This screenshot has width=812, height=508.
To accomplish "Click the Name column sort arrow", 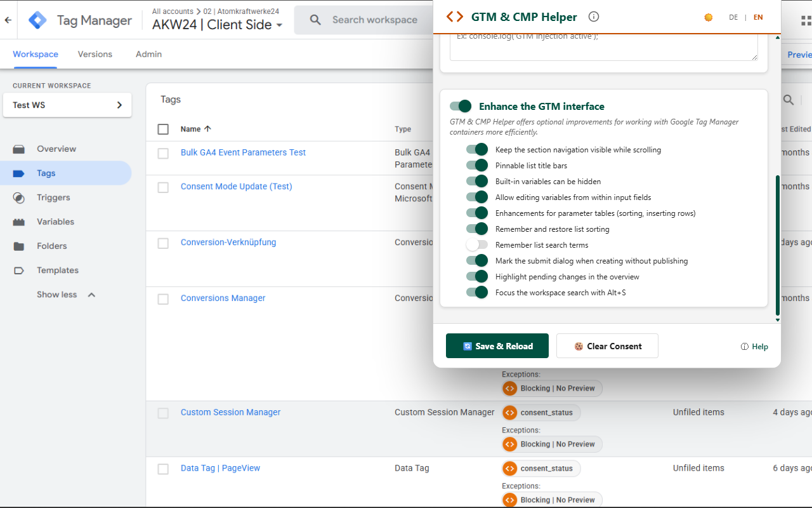I will [207, 129].
